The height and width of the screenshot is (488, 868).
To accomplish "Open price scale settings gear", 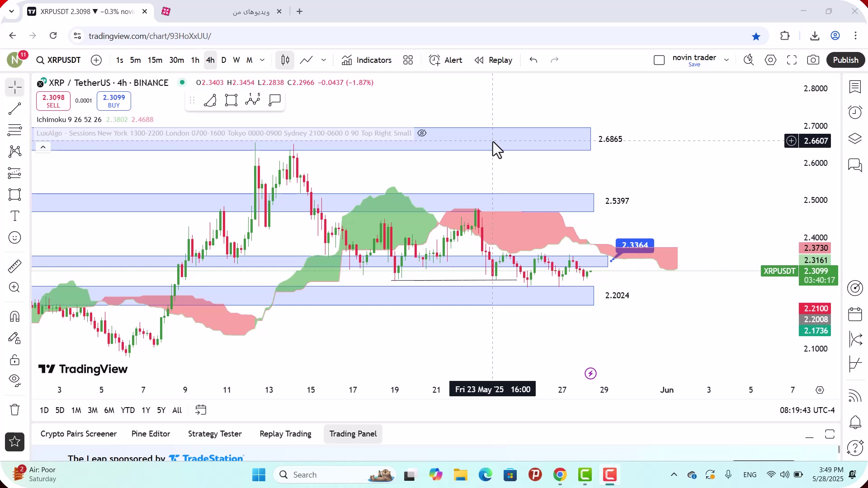I will pos(820,390).
